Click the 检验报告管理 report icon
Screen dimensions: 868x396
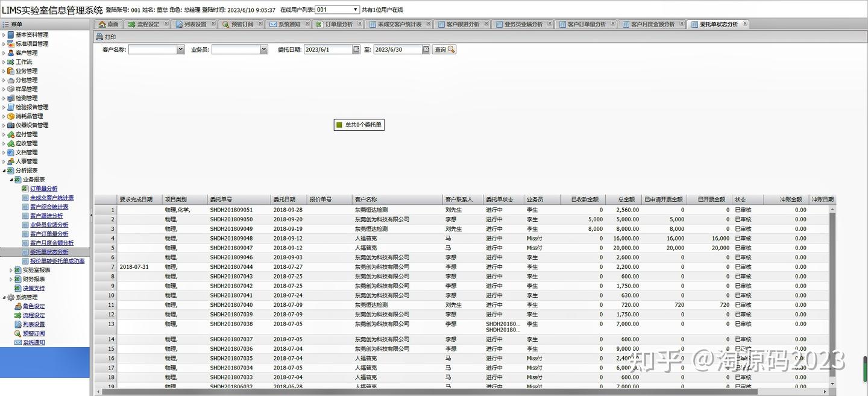point(11,107)
